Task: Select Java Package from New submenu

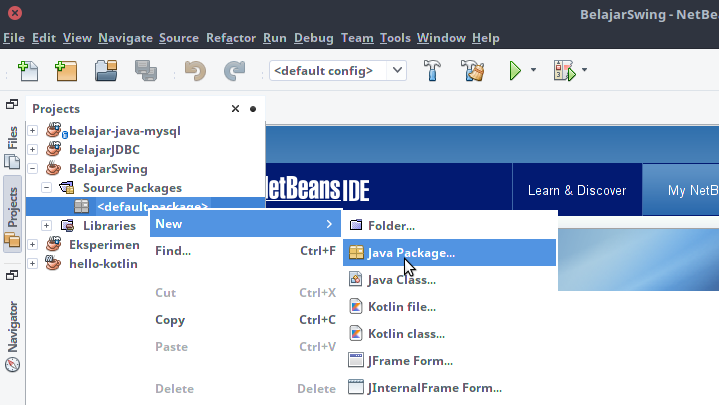Action: 410,253
